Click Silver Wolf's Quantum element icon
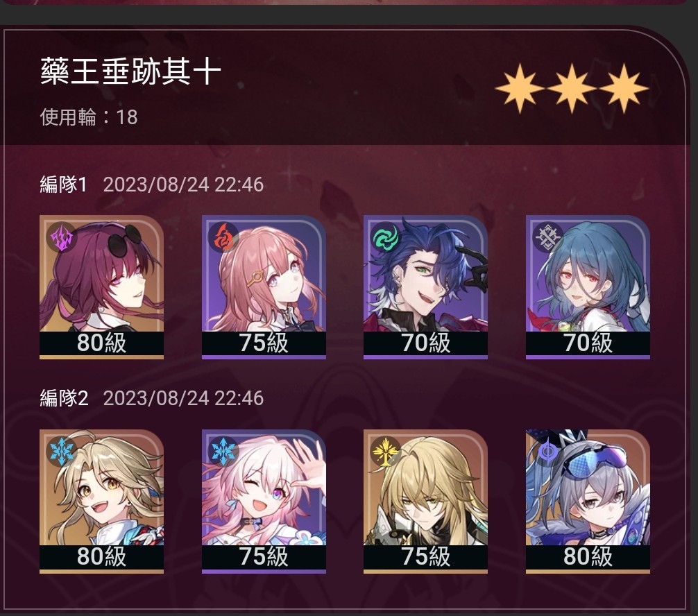698x616 pixels. point(548,452)
